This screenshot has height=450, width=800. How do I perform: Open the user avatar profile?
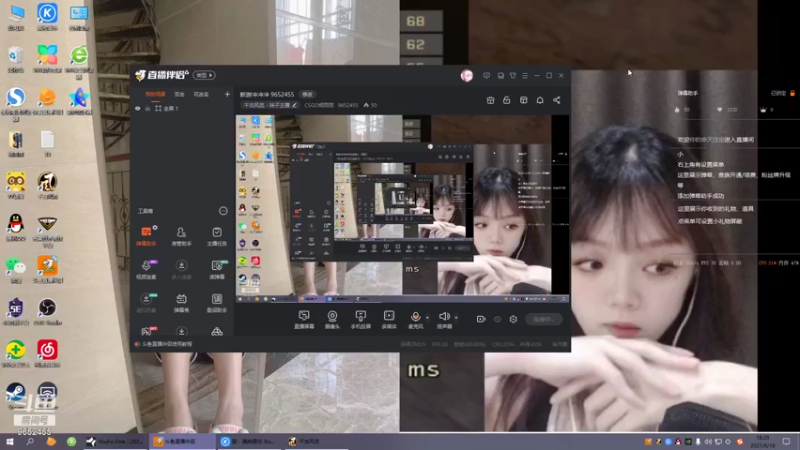466,76
